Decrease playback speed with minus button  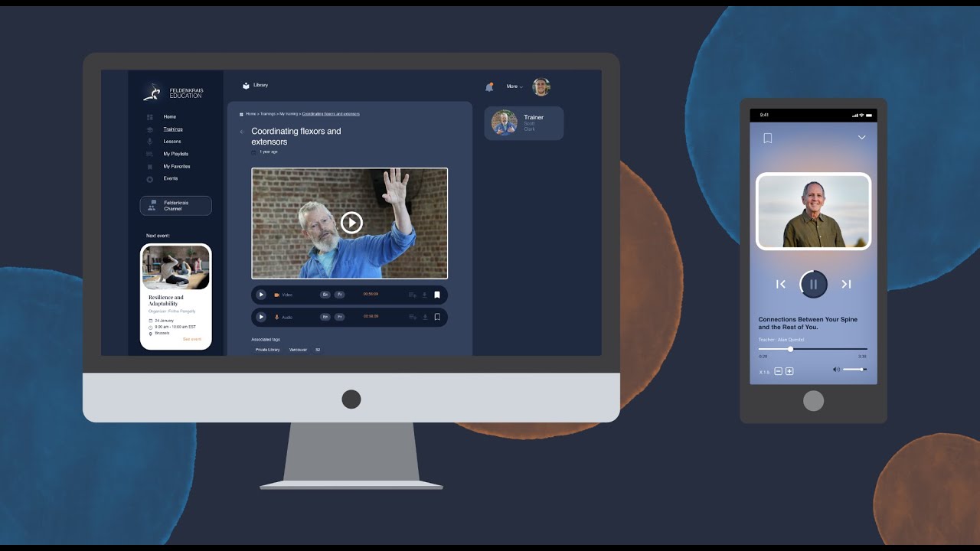[778, 371]
